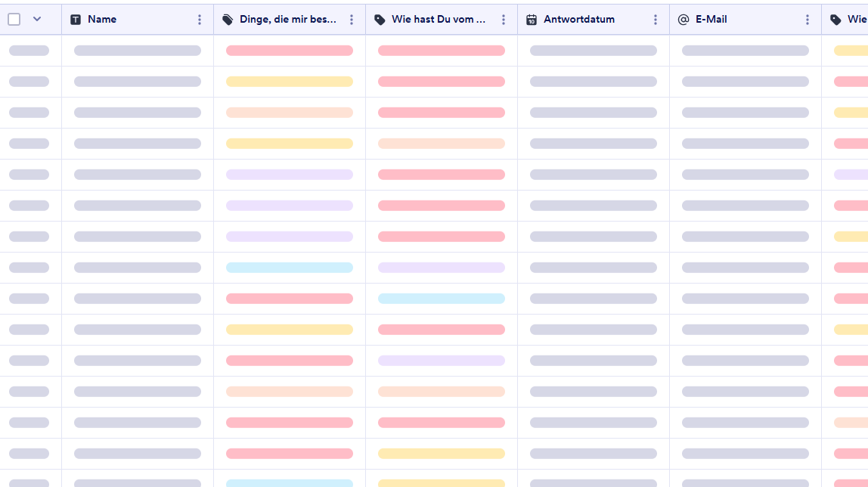The image size is (868, 487).
Task: Open the E-Mail column options menu
Action: click(x=808, y=20)
